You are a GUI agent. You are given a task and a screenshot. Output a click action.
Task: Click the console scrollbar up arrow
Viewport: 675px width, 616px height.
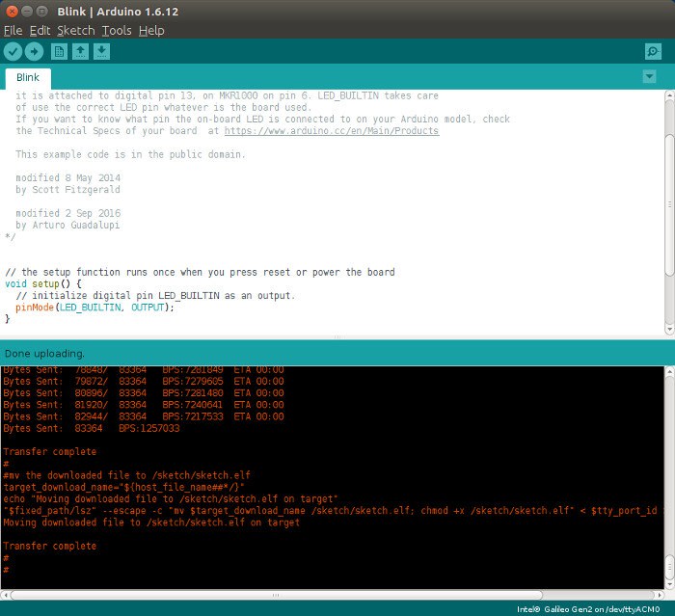tap(669, 371)
